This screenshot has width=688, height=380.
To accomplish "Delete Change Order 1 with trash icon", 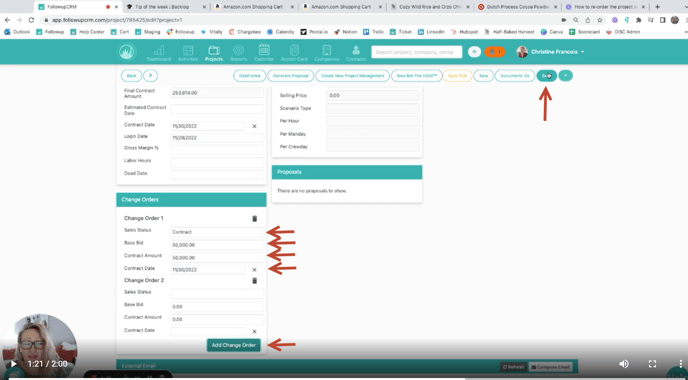I will pos(254,219).
